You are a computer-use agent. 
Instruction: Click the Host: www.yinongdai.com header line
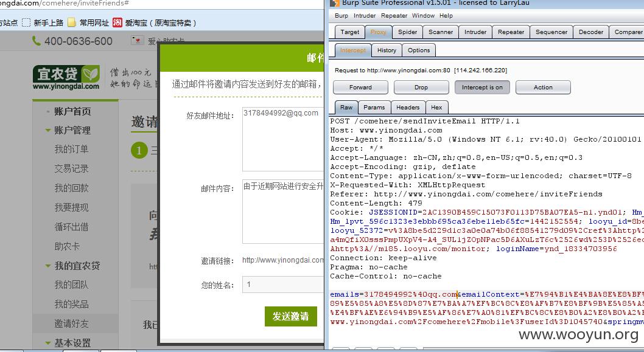pos(387,130)
